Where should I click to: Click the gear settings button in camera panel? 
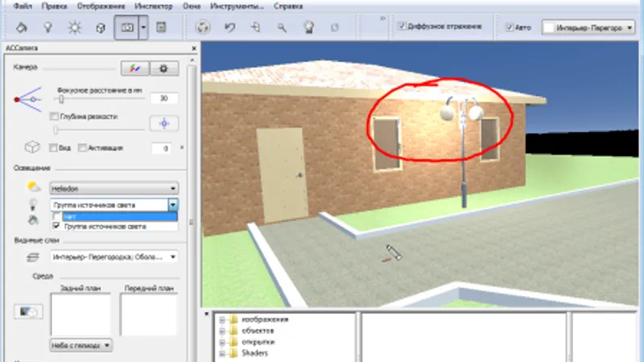[x=164, y=68]
